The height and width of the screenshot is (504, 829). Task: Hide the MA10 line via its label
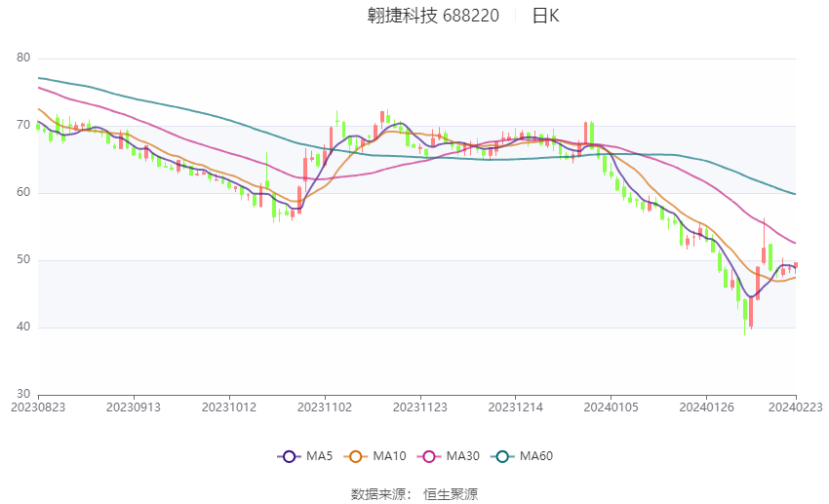(x=389, y=456)
